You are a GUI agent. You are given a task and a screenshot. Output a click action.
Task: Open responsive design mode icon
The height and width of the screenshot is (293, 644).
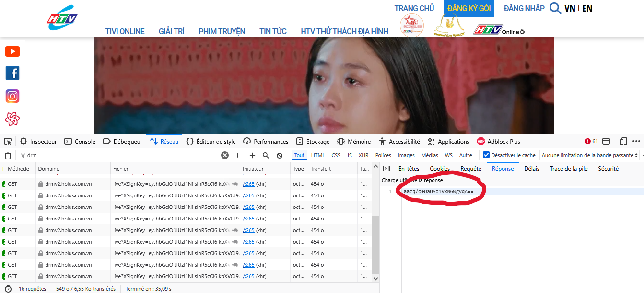pos(623,141)
